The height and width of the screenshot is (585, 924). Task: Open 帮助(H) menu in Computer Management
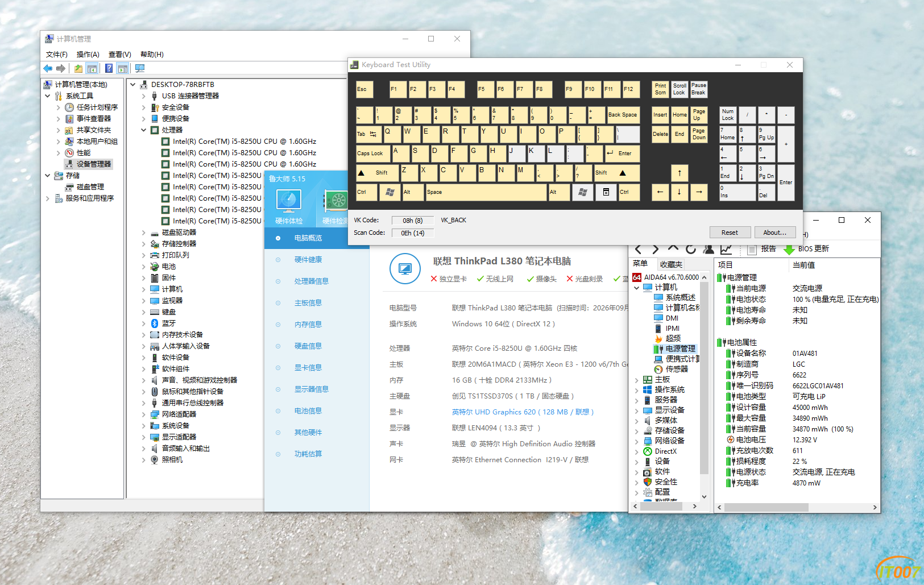[x=152, y=55]
